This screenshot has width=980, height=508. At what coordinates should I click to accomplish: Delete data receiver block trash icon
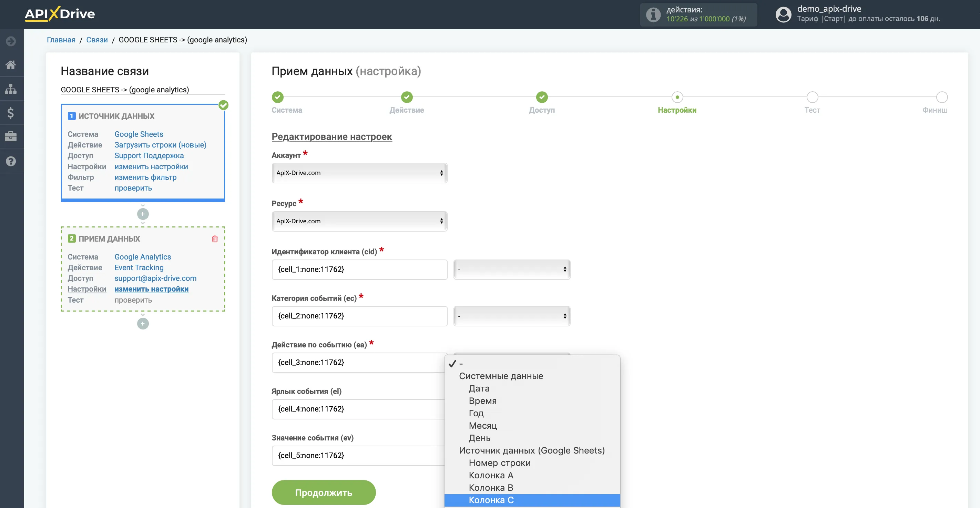215,238
